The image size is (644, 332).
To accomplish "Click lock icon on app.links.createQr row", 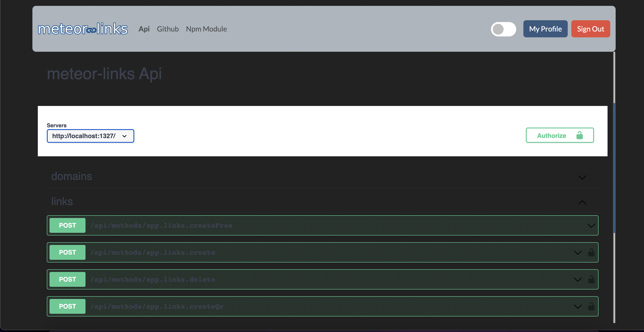I will [x=591, y=306].
